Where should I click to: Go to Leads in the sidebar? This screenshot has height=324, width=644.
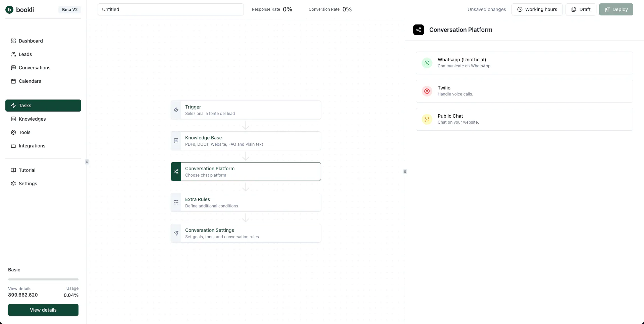pyautogui.click(x=43, y=54)
